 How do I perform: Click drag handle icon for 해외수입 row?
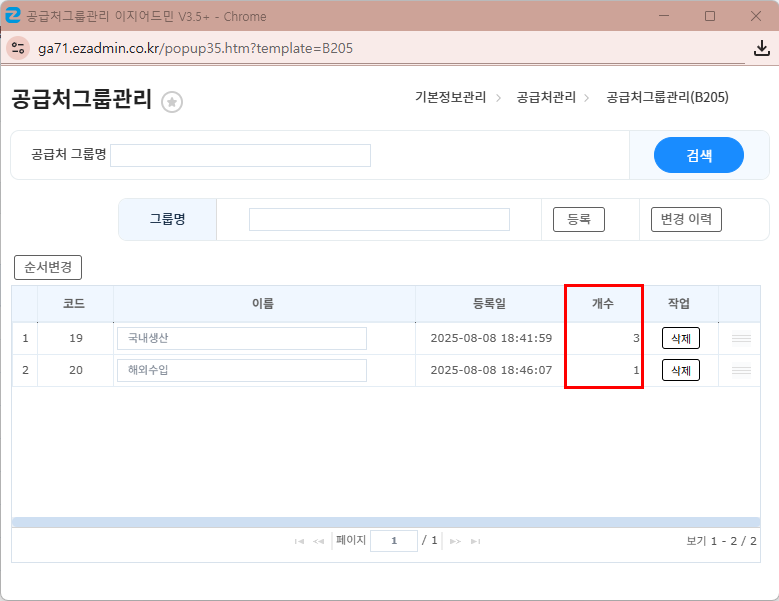point(741,371)
